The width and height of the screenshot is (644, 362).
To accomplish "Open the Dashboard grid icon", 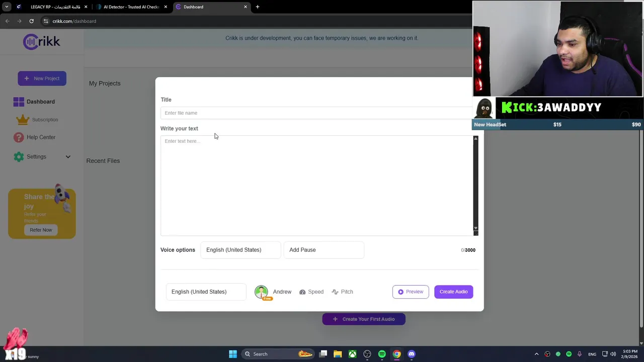I will click(19, 102).
